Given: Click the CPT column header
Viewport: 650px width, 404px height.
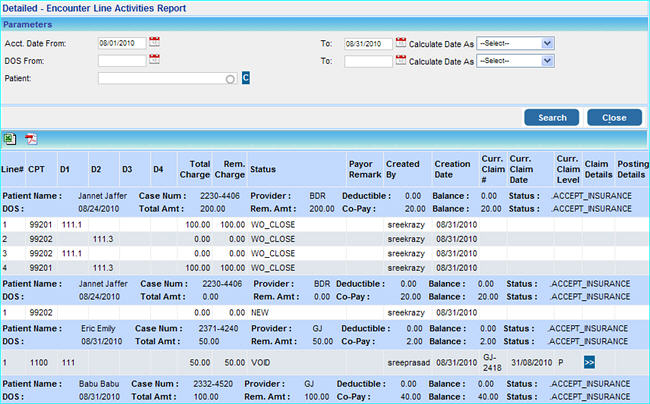Looking at the screenshot, I should [36, 169].
